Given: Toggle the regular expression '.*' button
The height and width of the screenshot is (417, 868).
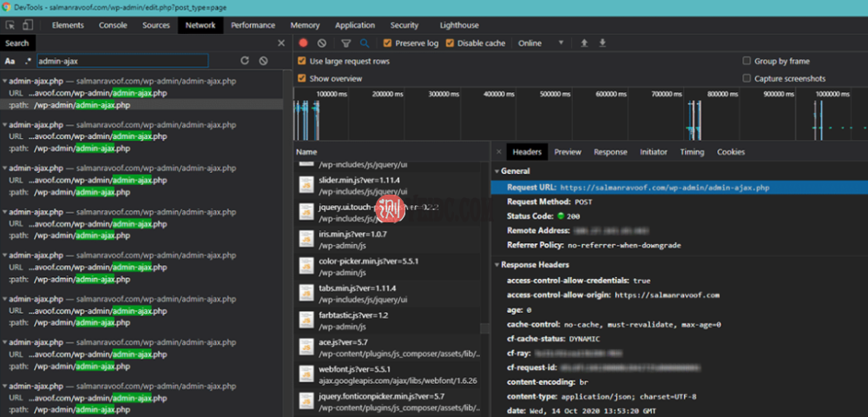Looking at the screenshot, I should pos(29,61).
